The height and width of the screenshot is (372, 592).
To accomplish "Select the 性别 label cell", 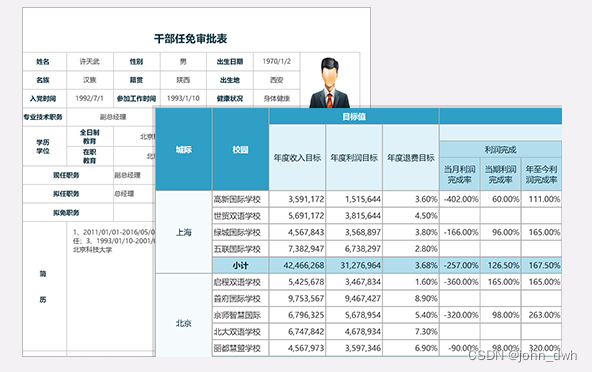I will [x=136, y=62].
